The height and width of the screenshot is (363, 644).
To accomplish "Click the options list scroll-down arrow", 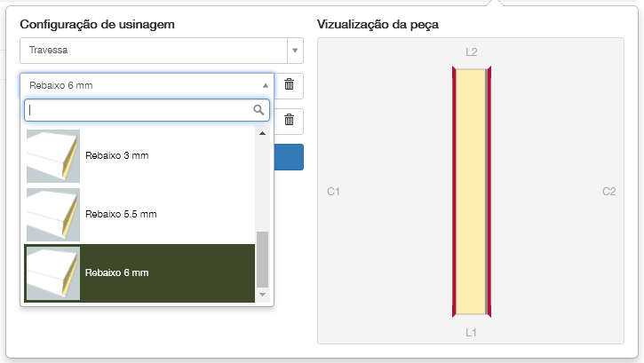I will (262, 294).
